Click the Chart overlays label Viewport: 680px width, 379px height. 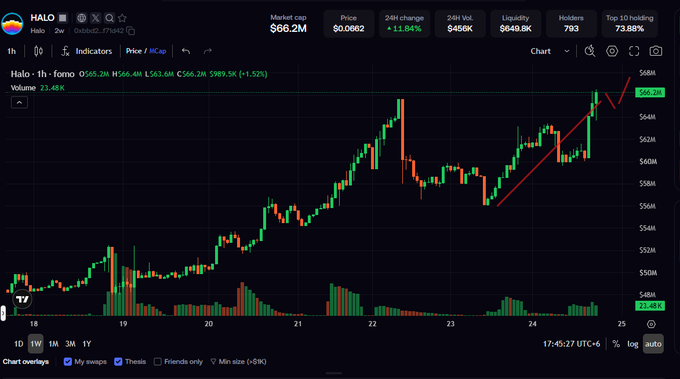(x=26, y=362)
